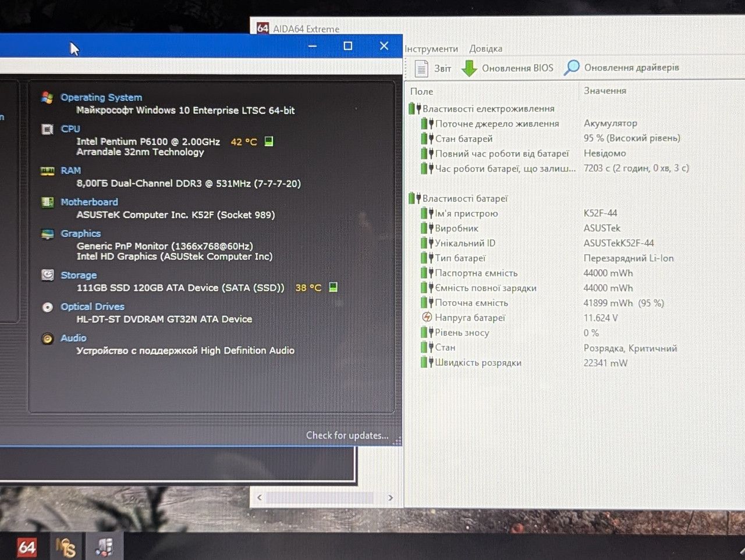This screenshot has width=745, height=560.
Task: Maximize the Speccy window
Action: pos(348,46)
